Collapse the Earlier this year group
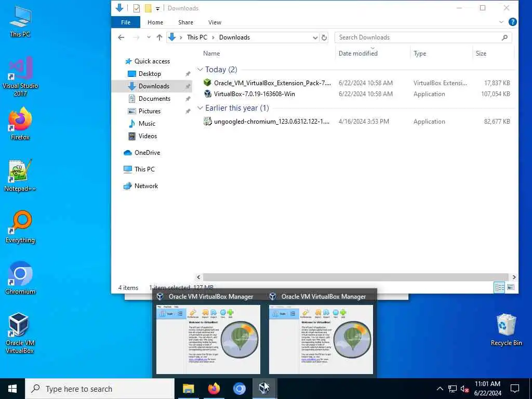This screenshot has width=532, height=399. 200,108
